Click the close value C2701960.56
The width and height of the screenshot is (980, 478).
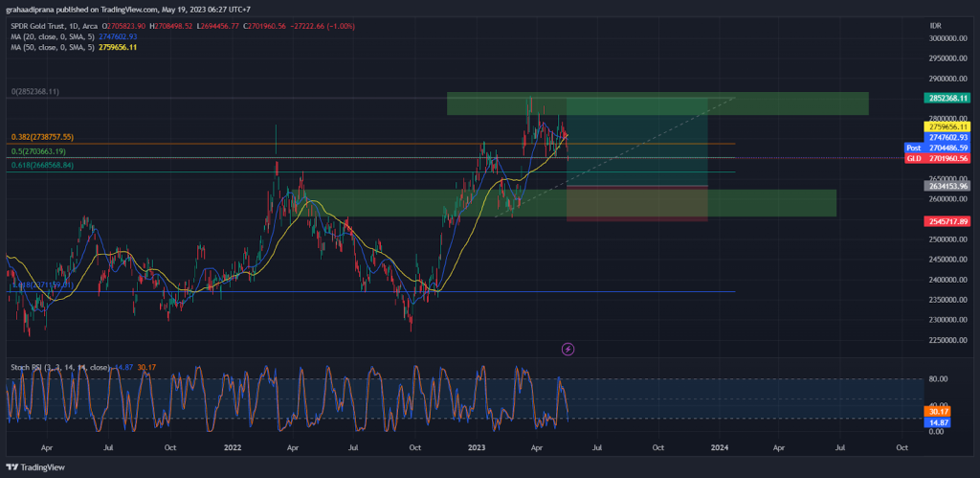(x=265, y=26)
